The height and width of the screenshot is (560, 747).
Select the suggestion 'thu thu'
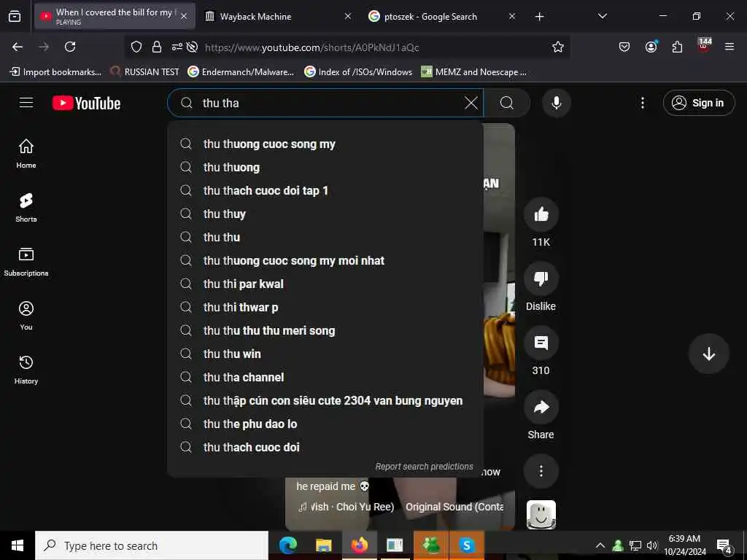click(325, 237)
